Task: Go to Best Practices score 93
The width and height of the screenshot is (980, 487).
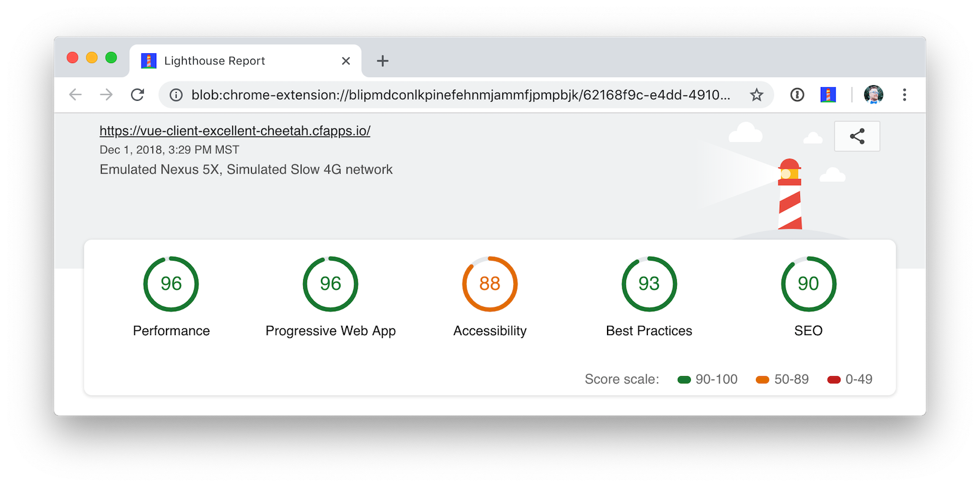Action: click(x=649, y=284)
